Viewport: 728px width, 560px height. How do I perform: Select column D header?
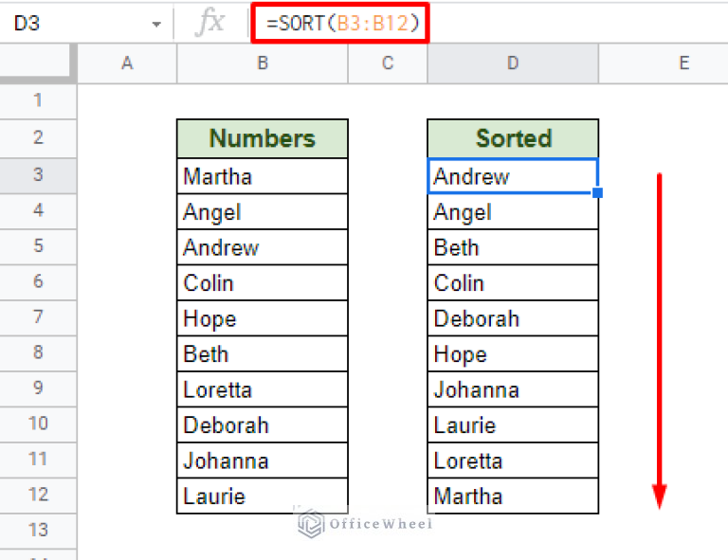tap(512, 63)
